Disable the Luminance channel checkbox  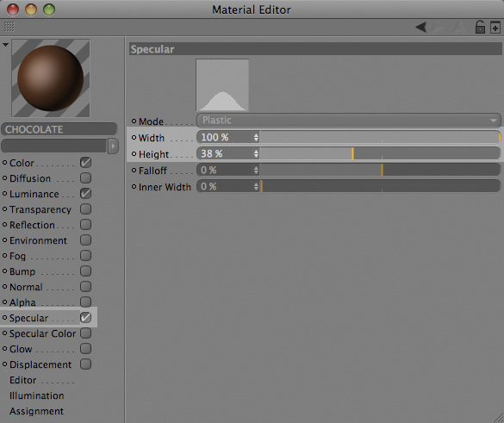point(86,194)
